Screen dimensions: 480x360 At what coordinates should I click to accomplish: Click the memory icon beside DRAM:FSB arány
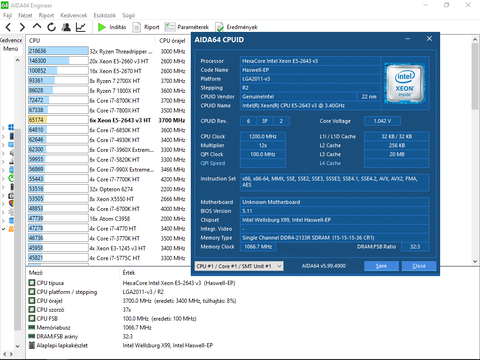(x=32, y=336)
